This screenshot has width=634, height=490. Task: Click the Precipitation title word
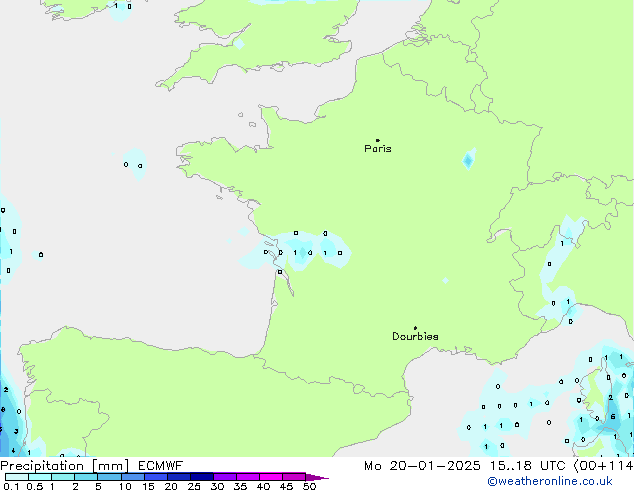point(42,466)
